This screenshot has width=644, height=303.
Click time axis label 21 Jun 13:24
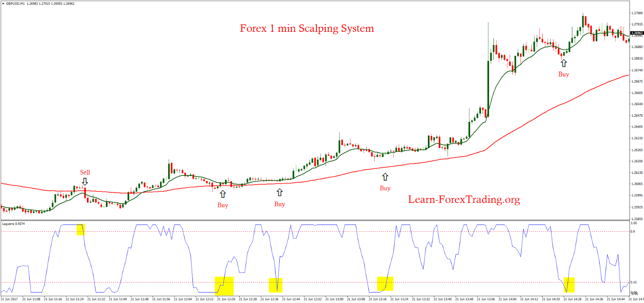(x=400, y=299)
